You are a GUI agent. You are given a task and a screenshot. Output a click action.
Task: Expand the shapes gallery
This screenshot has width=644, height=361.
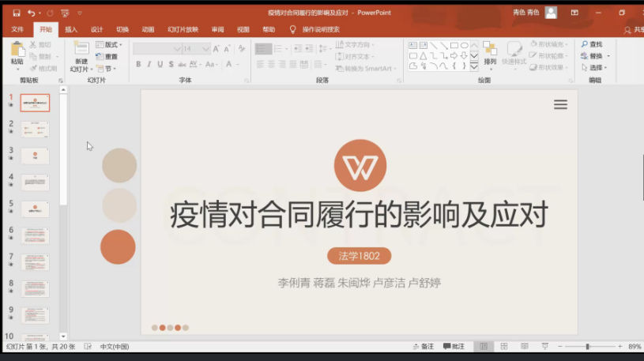[x=474, y=66]
